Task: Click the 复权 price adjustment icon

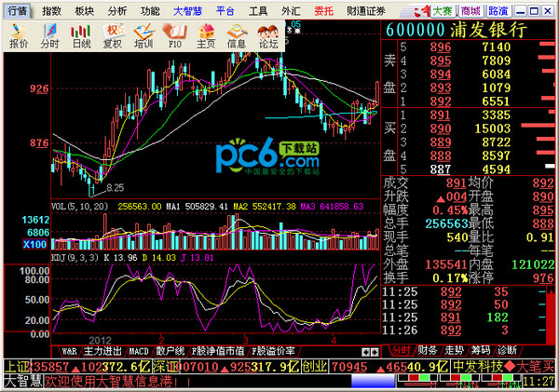Action: (112, 34)
